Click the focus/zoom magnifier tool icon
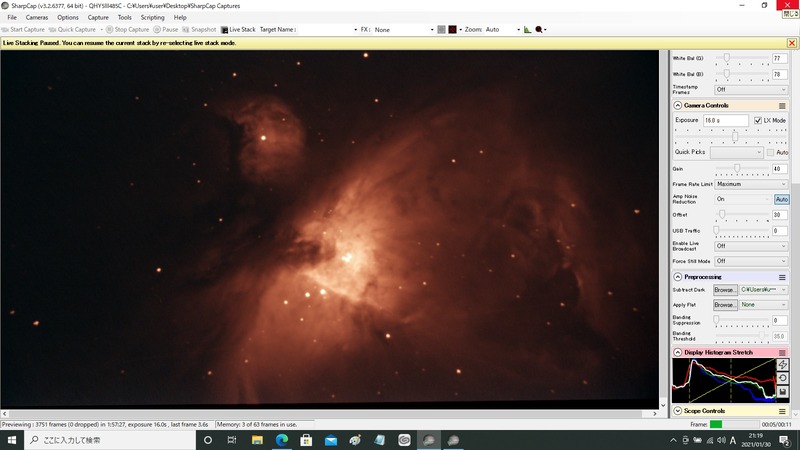This screenshot has height=450, width=800. click(539, 30)
